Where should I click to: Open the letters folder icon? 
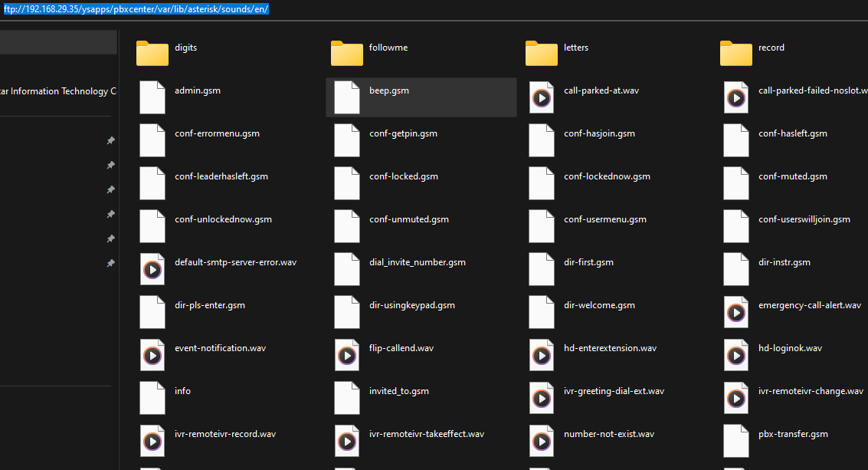[x=542, y=53]
